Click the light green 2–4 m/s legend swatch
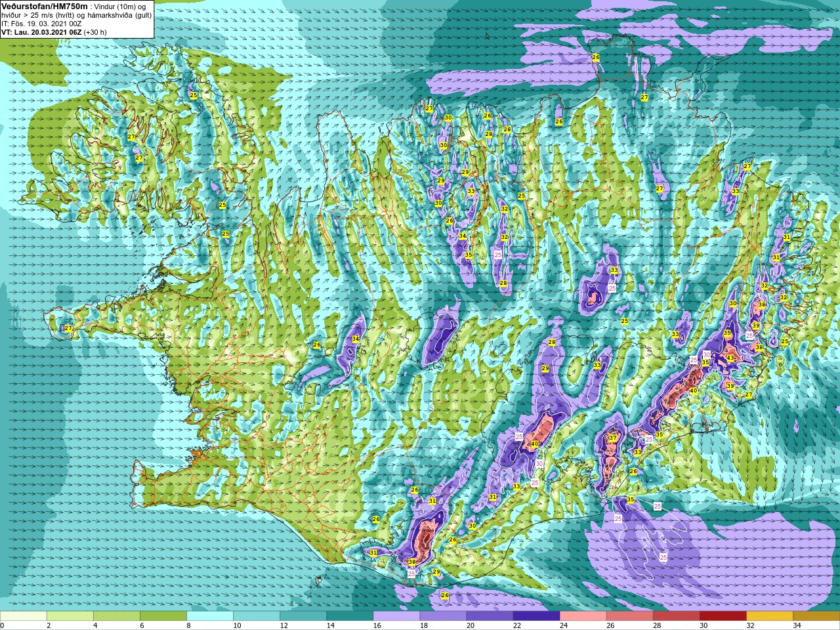 click(x=70, y=616)
